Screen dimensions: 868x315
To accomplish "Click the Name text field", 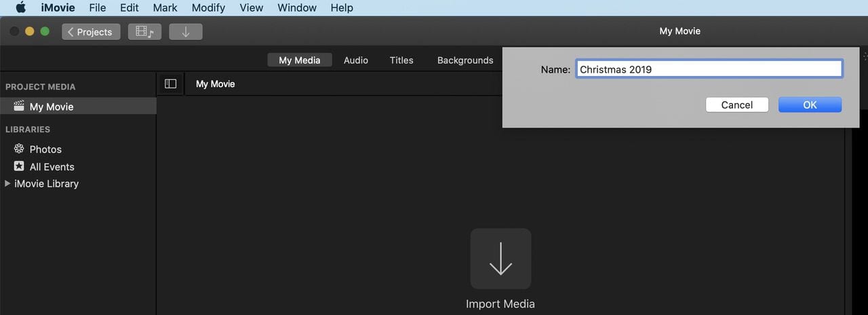I will (709, 69).
